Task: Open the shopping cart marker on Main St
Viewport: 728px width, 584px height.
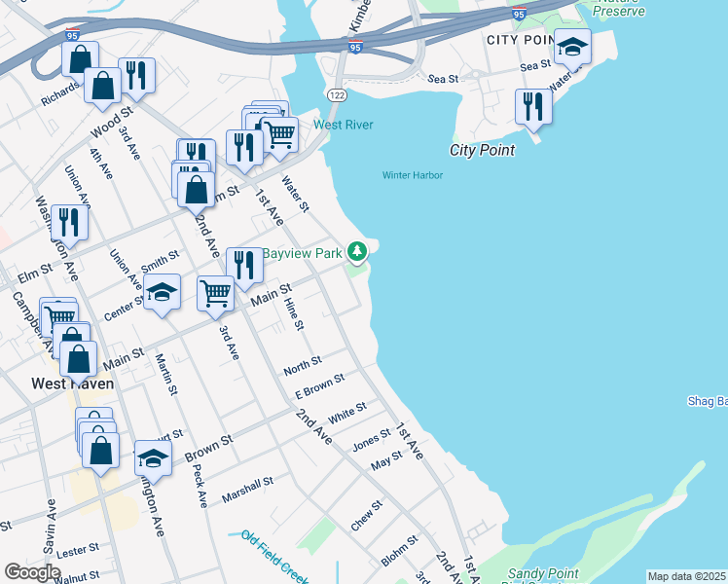Action: 215,292
